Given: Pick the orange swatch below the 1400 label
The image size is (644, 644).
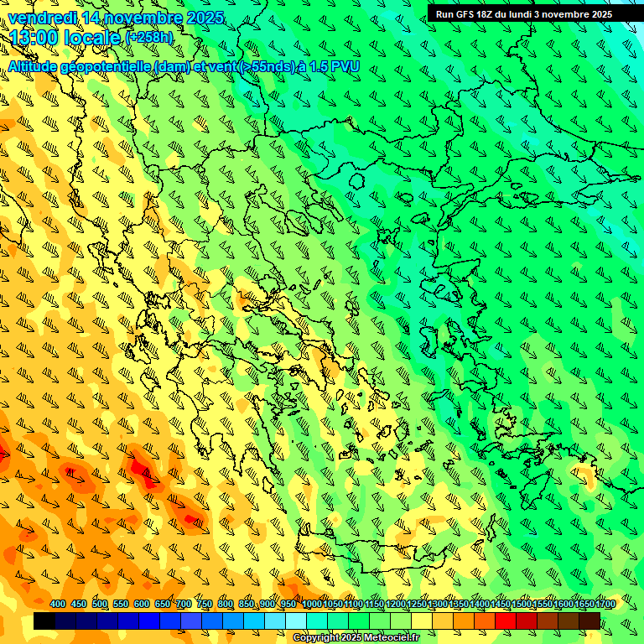Looking at the screenshot, I should pyautogui.click(x=485, y=621).
